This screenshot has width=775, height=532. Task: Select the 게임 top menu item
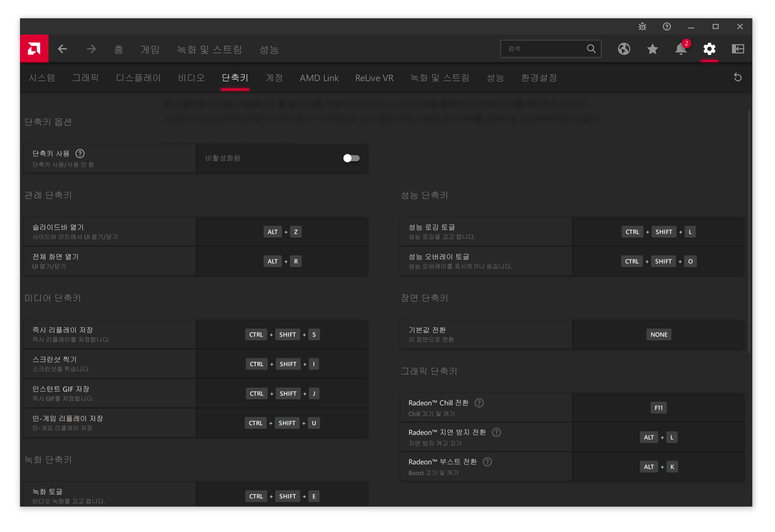point(150,50)
